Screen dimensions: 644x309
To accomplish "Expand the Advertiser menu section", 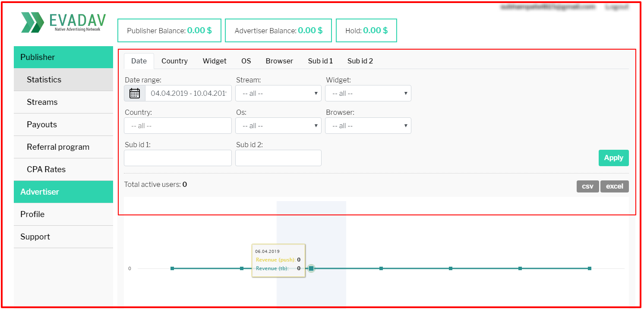I will 40,192.
